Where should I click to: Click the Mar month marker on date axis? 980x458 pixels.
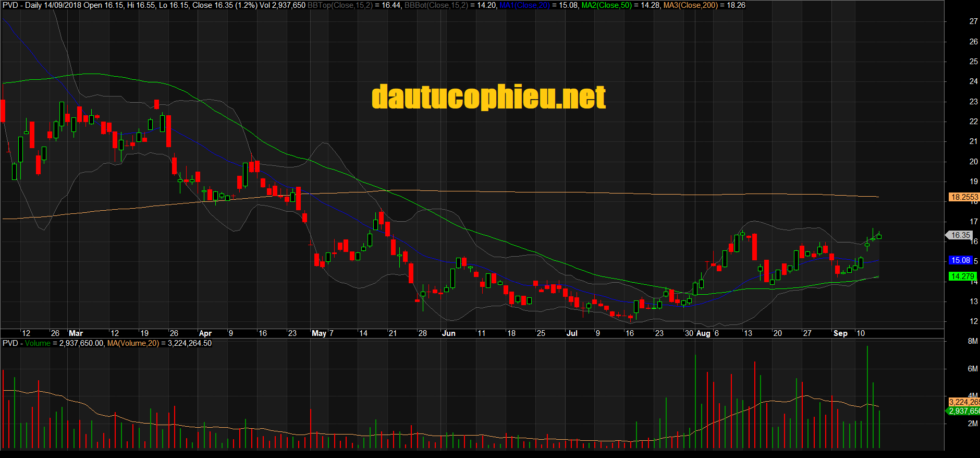click(x=76, y=333)
